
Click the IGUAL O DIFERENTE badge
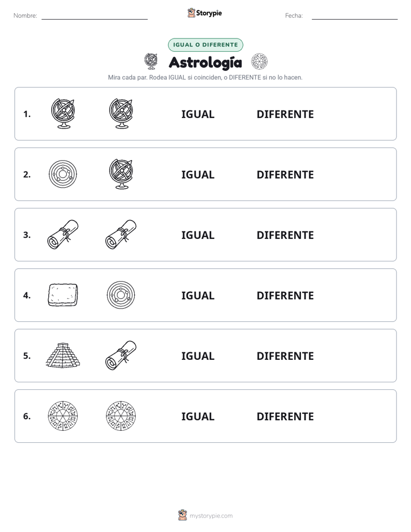pyautogui.click(x=205, y=45)
